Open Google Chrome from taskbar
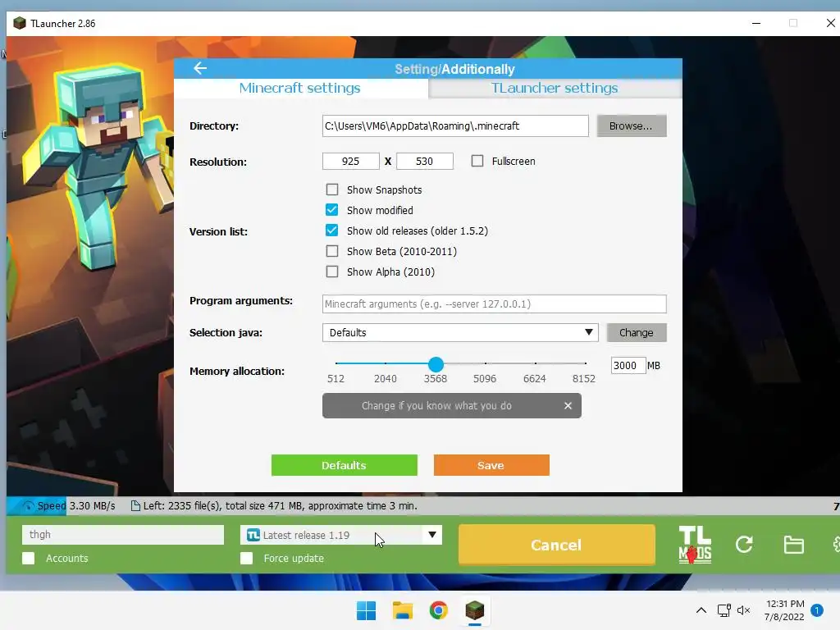 pos(438,610)
